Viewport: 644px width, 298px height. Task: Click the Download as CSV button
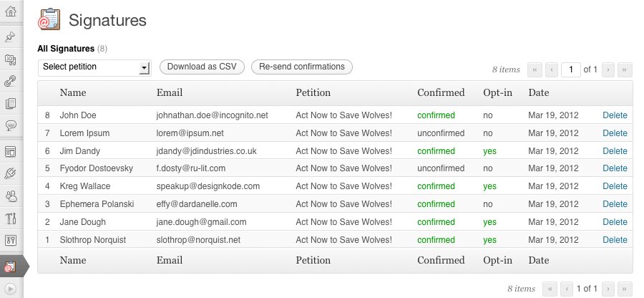tap(202, 67)
